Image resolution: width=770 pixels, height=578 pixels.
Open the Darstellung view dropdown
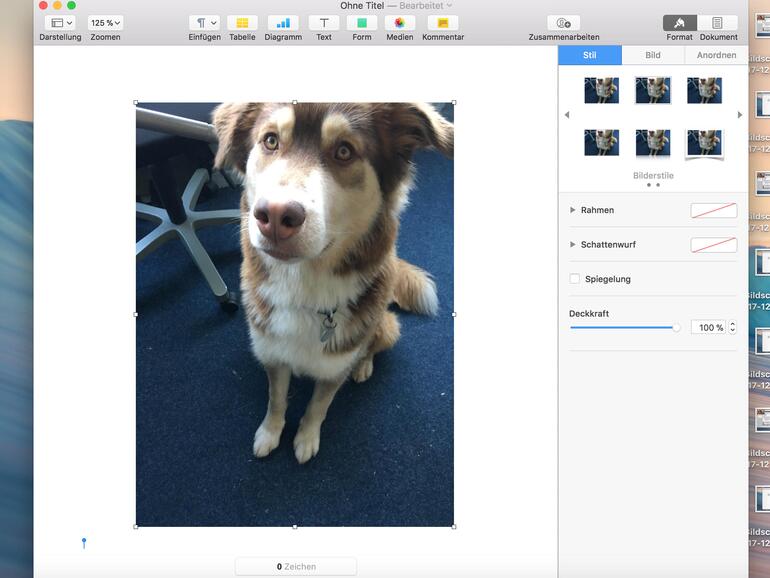[60, 23]
